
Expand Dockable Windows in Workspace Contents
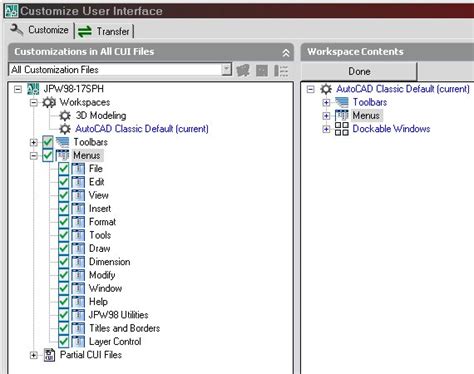coord(326,129)
